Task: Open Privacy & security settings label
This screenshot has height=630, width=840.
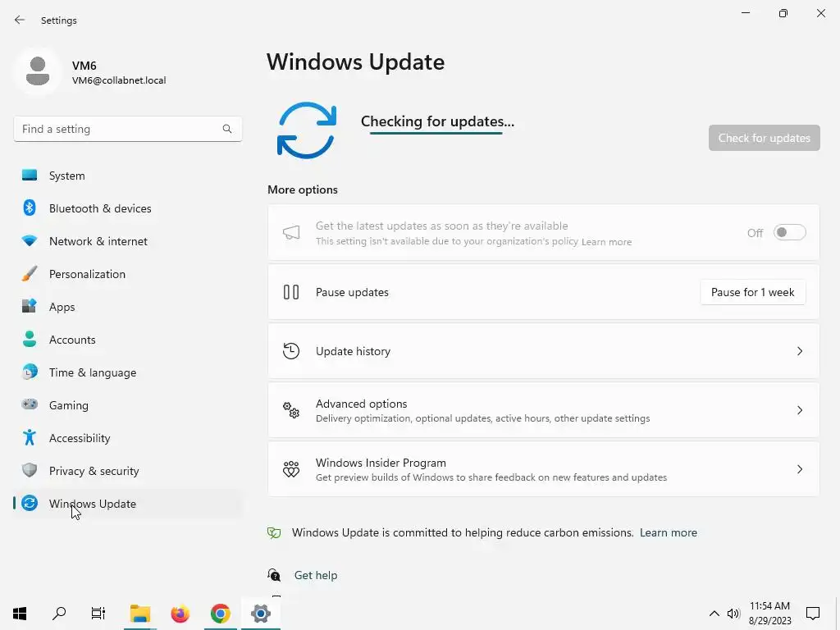Action: pos(94,471)
